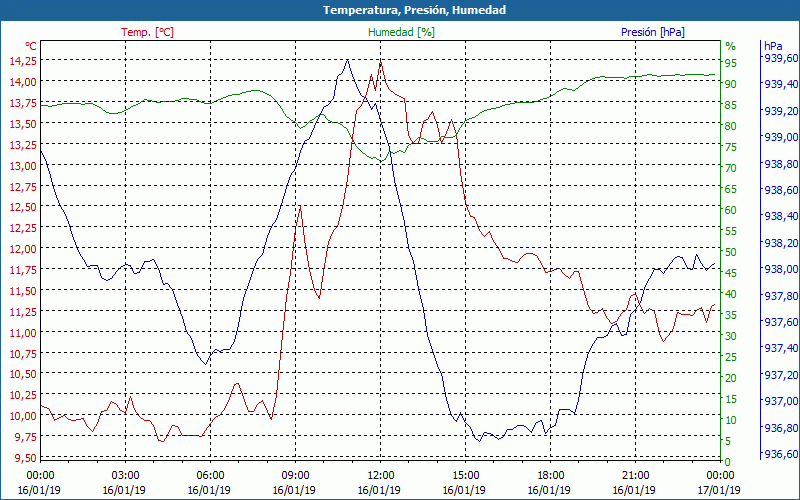Pick the 25 humidity axis value
The image size is (800, 500).
coord(731,357)
